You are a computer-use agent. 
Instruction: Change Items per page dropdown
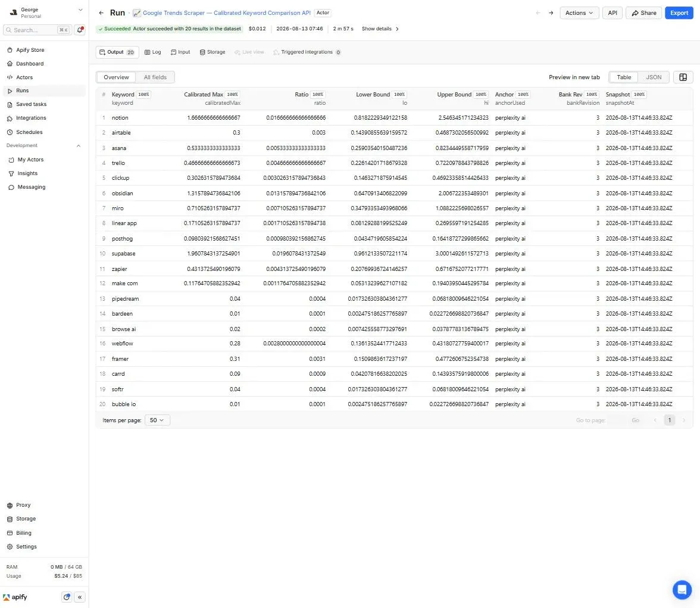click(157, 420)
